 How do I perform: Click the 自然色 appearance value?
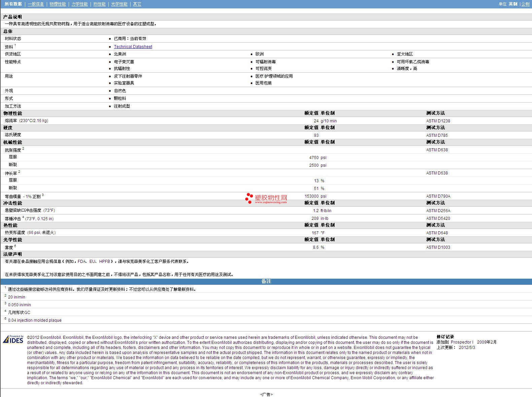point(120,91)
